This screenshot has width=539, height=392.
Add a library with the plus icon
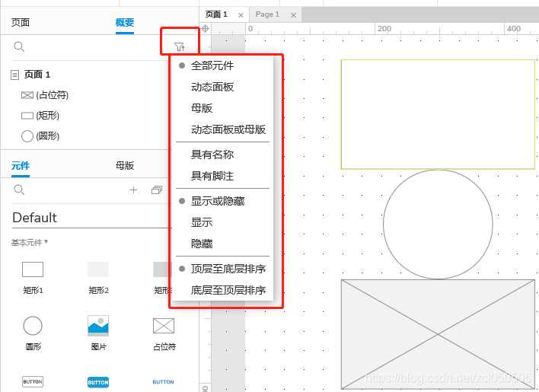133,190
